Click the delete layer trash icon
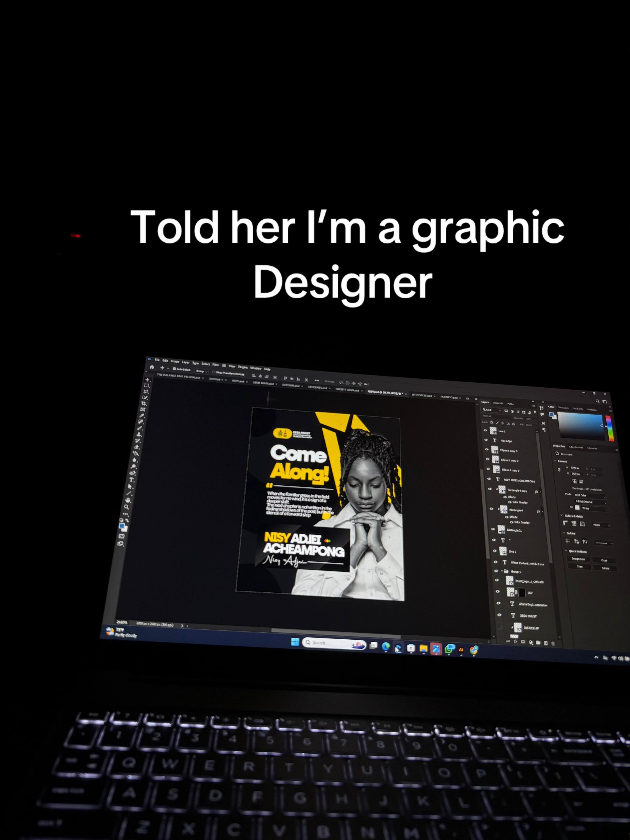This screenshot has height=840, width=630. (x=552, y=643)
